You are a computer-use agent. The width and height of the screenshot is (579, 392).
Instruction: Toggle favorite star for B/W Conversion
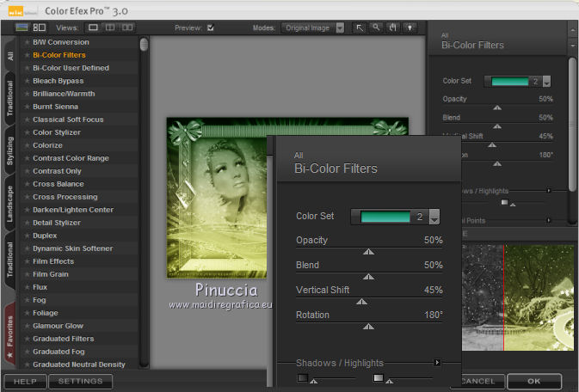point(27,42)
